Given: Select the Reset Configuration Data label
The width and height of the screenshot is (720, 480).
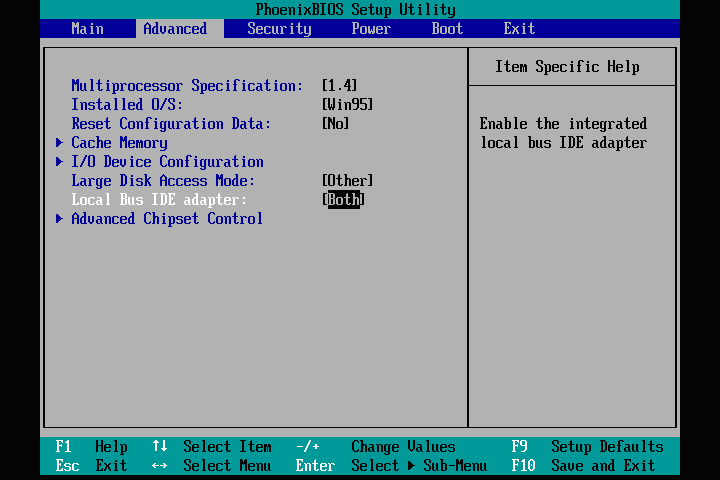Looking at the screenshot, I should 171,124.
